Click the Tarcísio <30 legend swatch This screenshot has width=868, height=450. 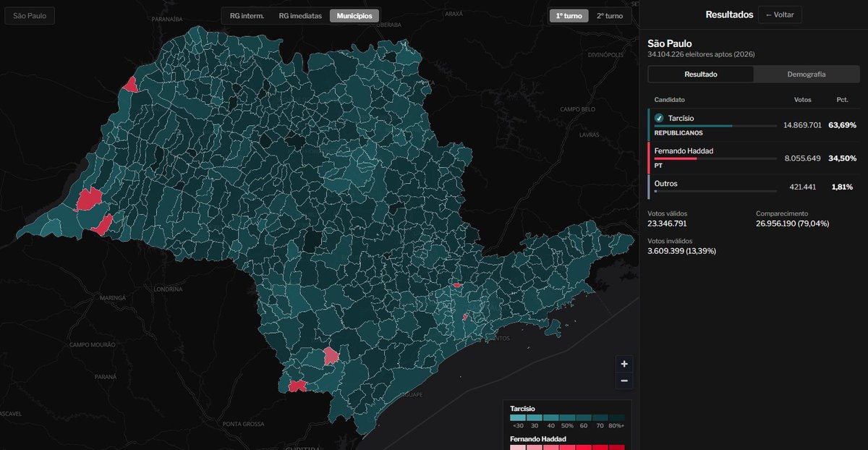[x=517, y=418]
